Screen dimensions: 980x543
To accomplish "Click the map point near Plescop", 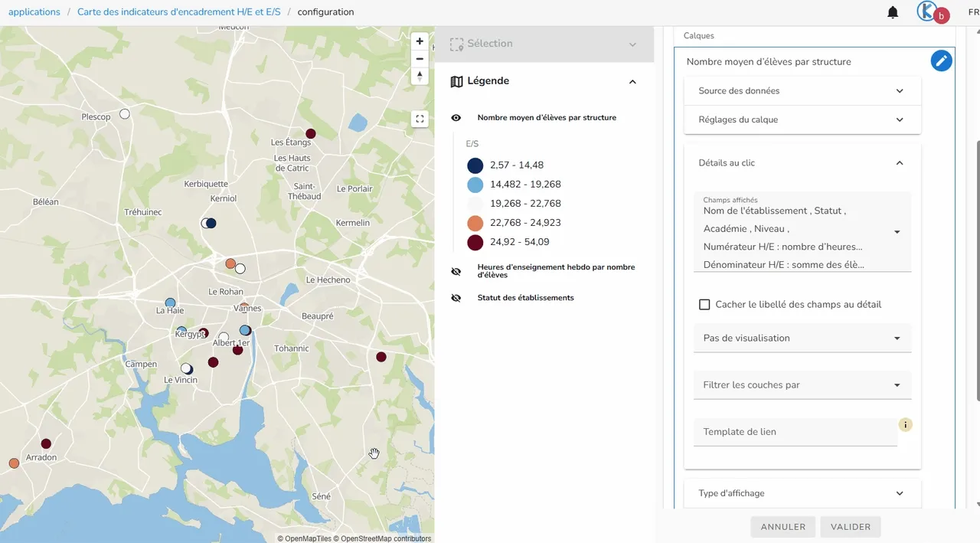I will pyautogui.click(x=125, y=114).
